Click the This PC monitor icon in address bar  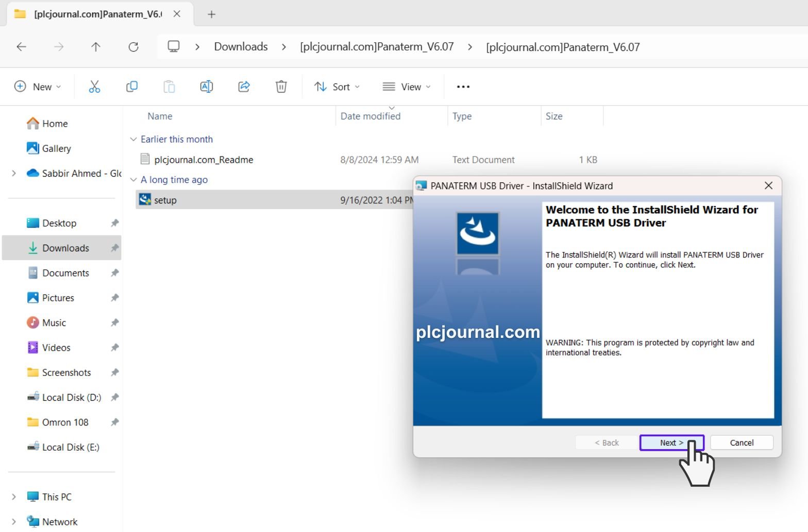(x=174, y=46)
